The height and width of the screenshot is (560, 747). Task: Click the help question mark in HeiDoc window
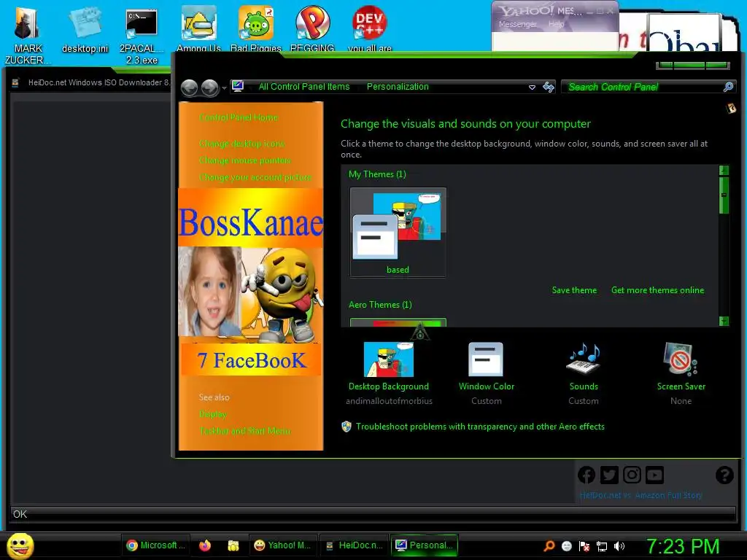click(x=724, y=475)
